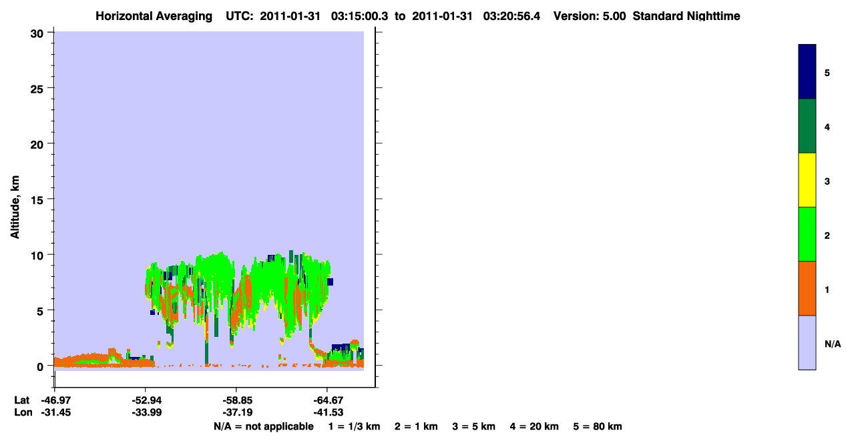
Task: Click the orange color bar segment 1
Action: [x=807, y=288]
